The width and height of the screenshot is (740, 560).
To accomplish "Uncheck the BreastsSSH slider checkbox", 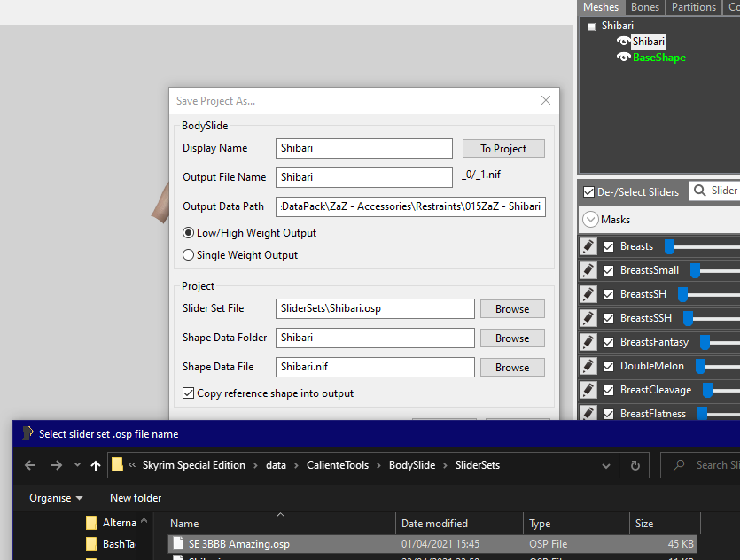I will pos(608,318).
